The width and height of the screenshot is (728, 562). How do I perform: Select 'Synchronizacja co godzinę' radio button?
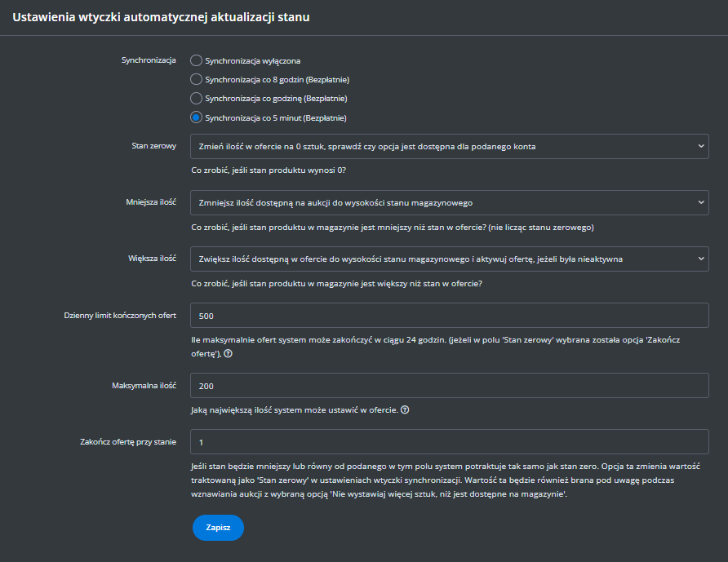coord(196,99)
